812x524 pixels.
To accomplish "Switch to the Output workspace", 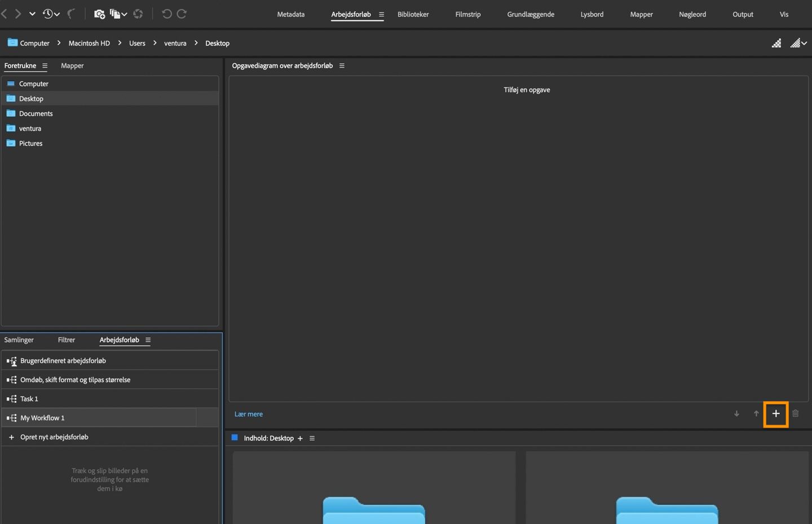I will point(743,14).
